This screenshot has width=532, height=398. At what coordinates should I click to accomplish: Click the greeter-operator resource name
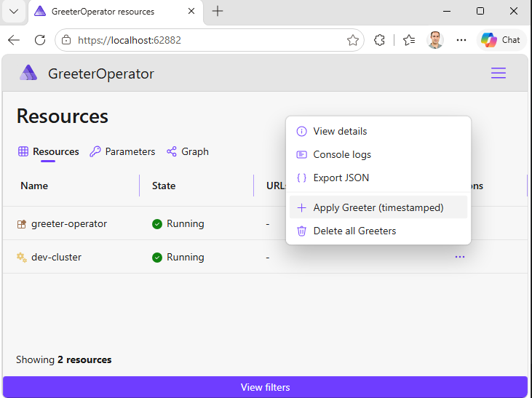(69, 224)
